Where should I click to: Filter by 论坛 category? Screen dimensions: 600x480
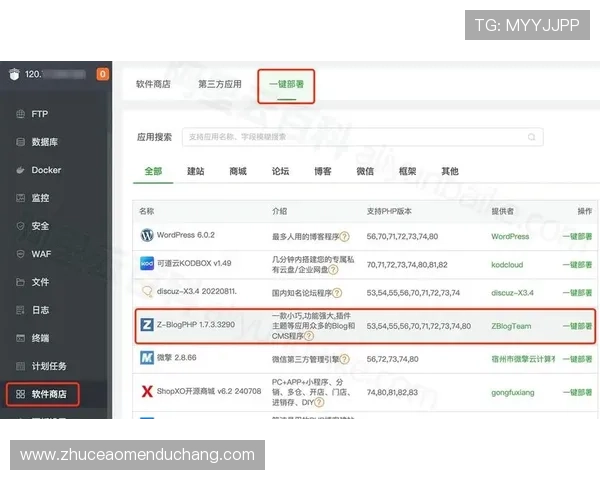click(280, 171)
